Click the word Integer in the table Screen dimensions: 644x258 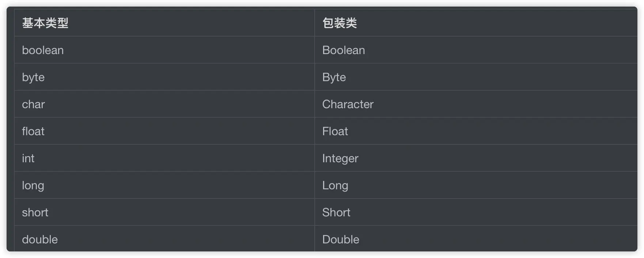tap(340, 158)
